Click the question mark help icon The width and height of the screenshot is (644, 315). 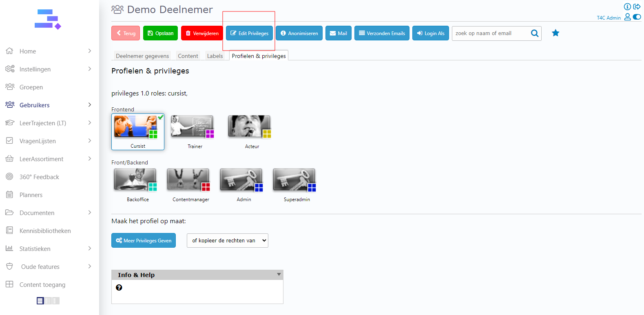[119, 288]
